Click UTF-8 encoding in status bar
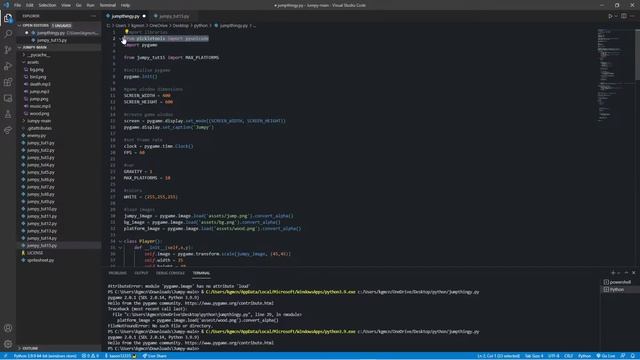The height and width of the screenshot is (360, 640). pos(553,356)
